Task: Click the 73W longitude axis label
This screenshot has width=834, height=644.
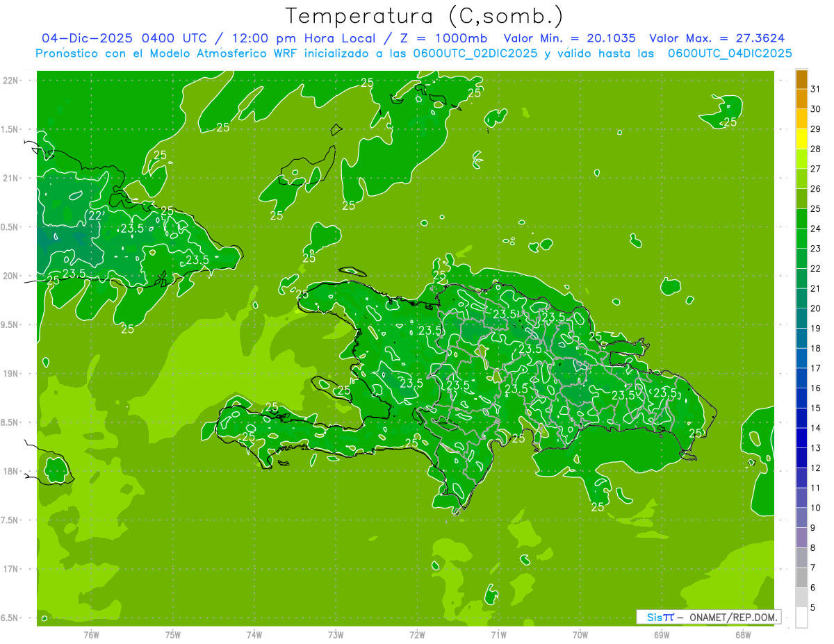Action: coord(336,635)
